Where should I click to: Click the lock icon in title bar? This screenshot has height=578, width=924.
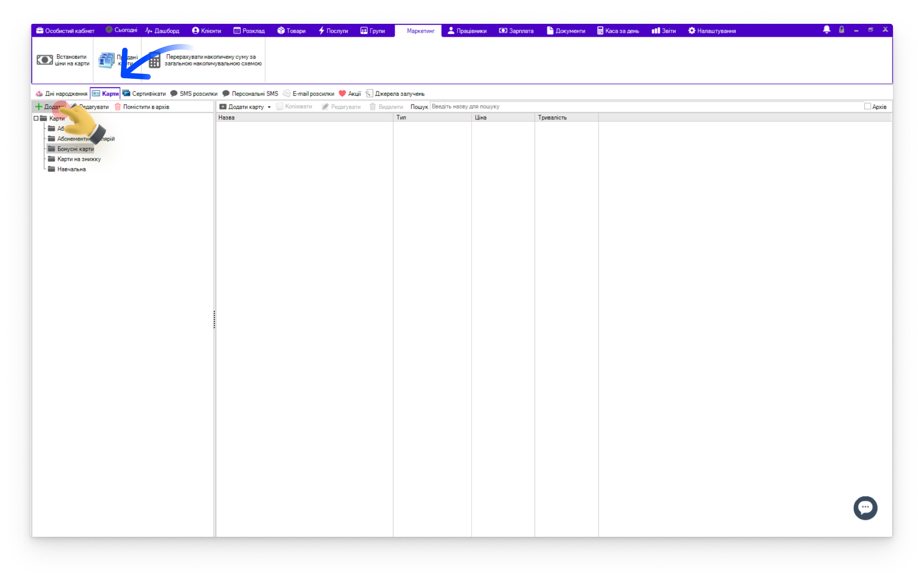841,29
